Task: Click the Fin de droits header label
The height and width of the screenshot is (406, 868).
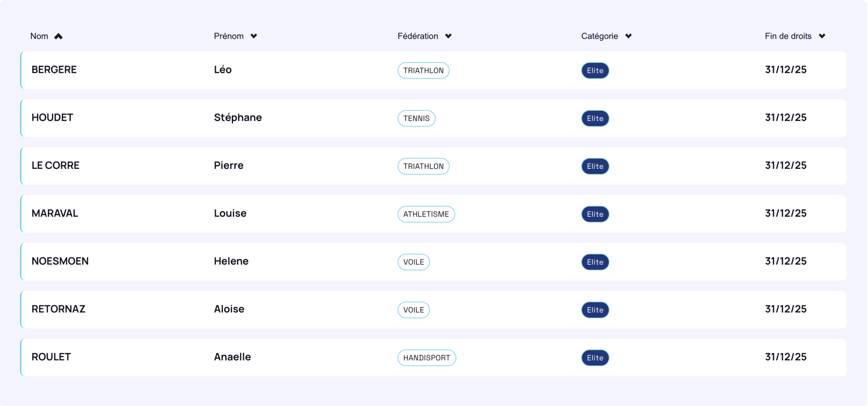Action: (788, 36)
